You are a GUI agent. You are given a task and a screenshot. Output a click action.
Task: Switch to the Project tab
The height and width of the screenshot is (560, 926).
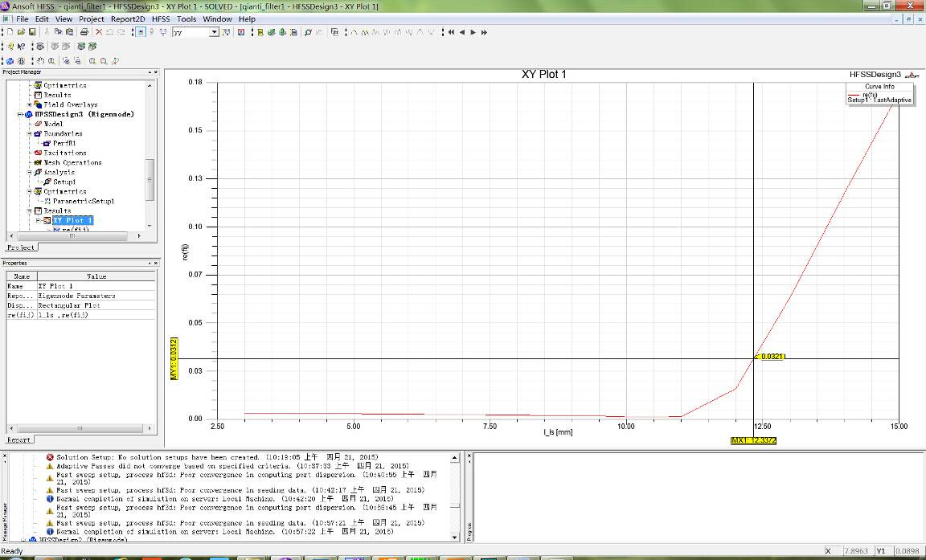pos(21,247)
